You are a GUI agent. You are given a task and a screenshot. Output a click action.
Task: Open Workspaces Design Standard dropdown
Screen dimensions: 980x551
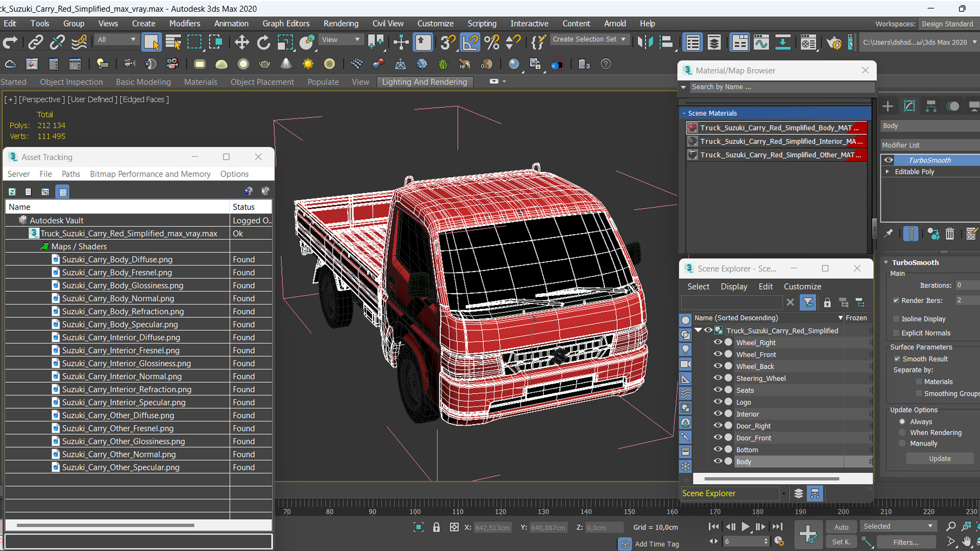point(949,24)
